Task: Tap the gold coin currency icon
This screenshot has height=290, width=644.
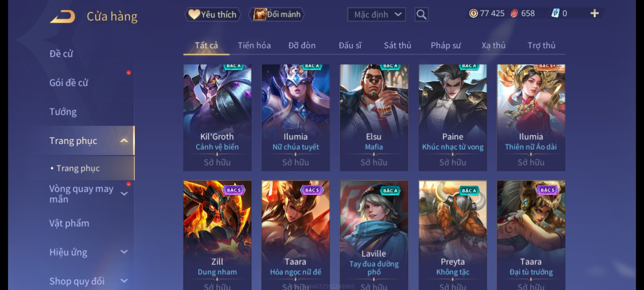Action: pos(473,13)
